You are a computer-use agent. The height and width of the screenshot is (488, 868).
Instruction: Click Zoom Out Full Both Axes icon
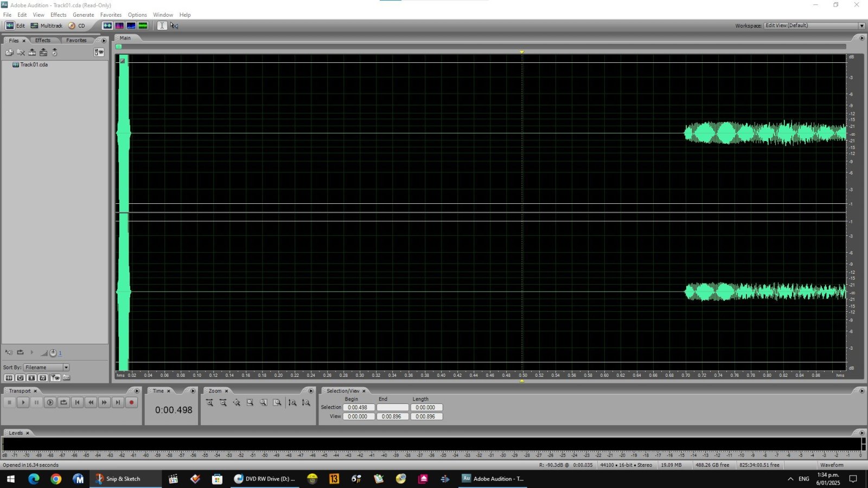pos(237,402)
